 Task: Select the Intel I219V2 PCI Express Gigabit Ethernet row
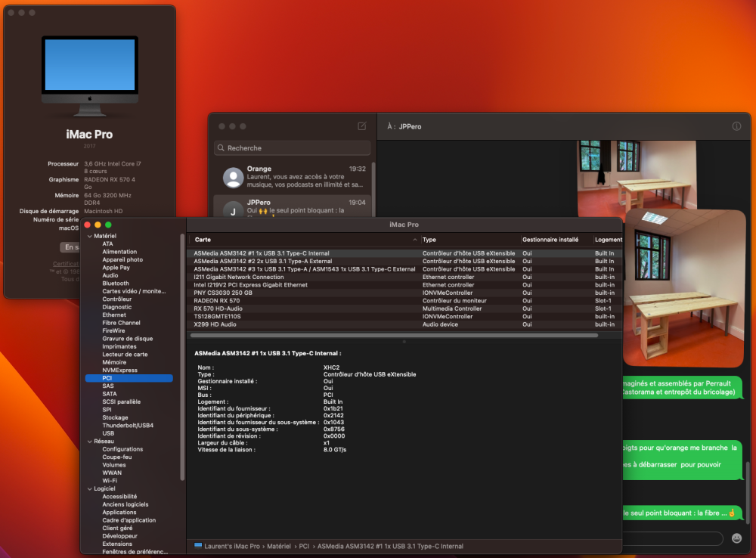404,285
